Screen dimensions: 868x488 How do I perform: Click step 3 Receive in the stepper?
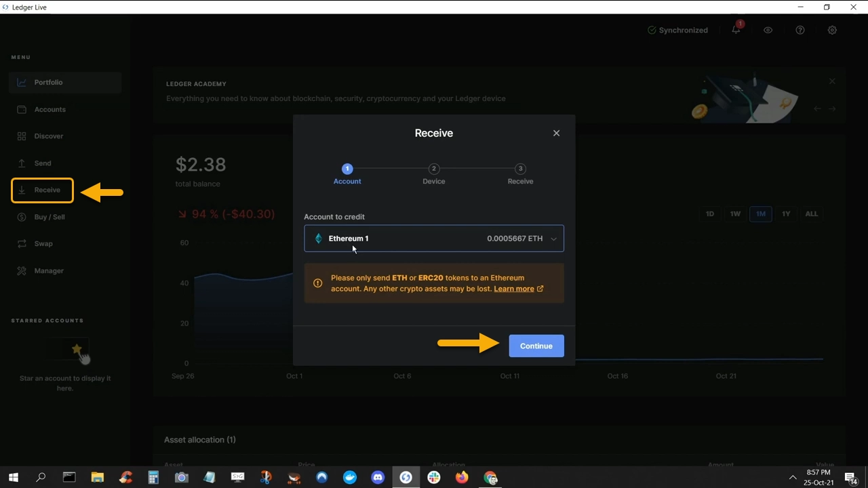[520, 174]
